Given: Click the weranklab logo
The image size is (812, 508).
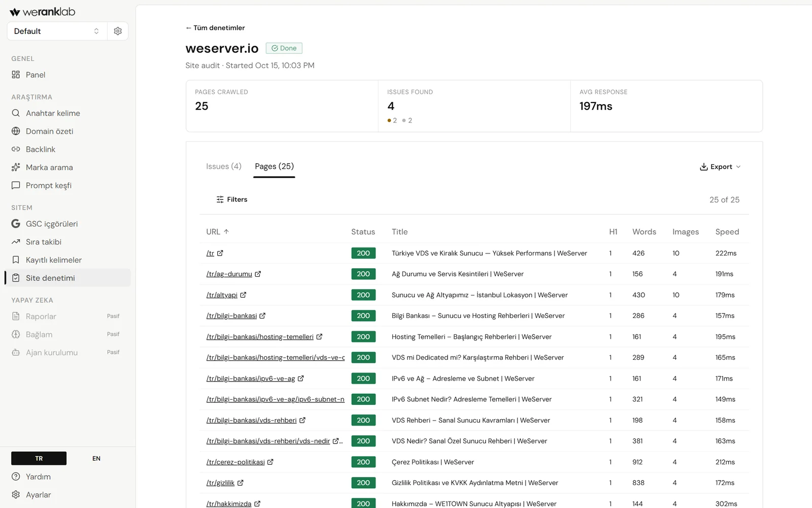Looking at the screenshot, I should pos(43,12).
